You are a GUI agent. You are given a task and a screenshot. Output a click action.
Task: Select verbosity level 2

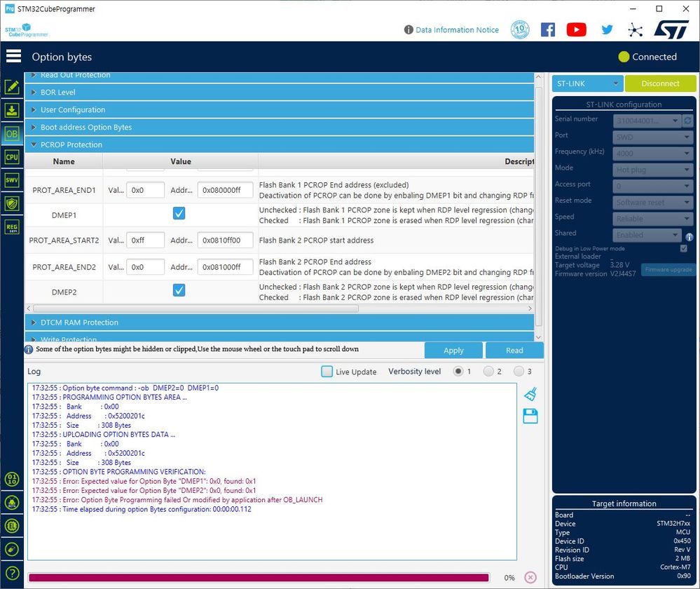488,372
